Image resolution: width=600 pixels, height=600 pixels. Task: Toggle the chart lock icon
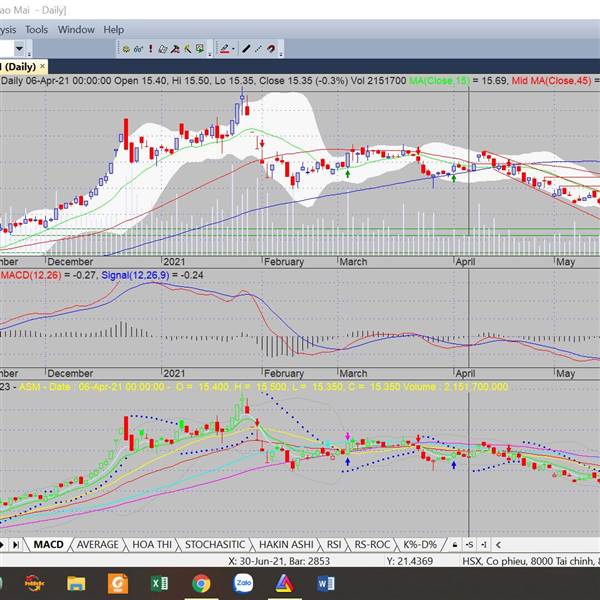coord(455,545)
